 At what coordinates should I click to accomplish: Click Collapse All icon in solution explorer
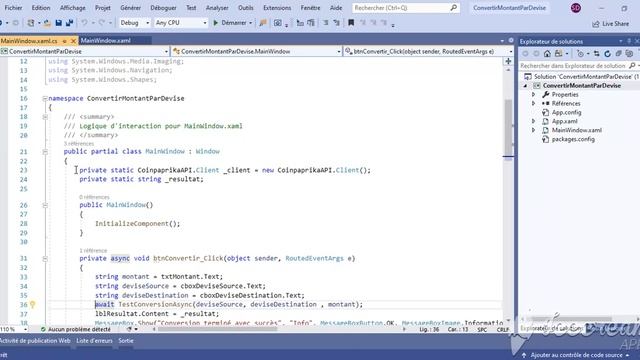point(618,53)
